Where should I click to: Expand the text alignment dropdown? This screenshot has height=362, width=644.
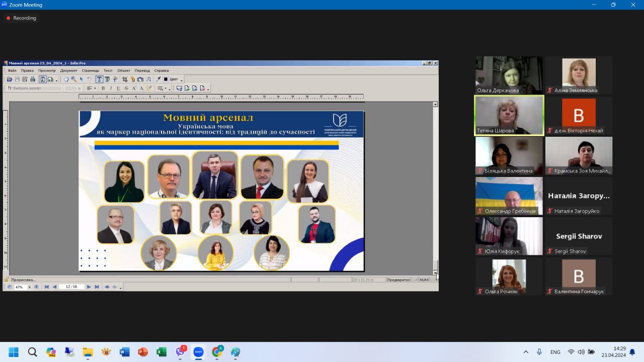(x=95, y=88)
